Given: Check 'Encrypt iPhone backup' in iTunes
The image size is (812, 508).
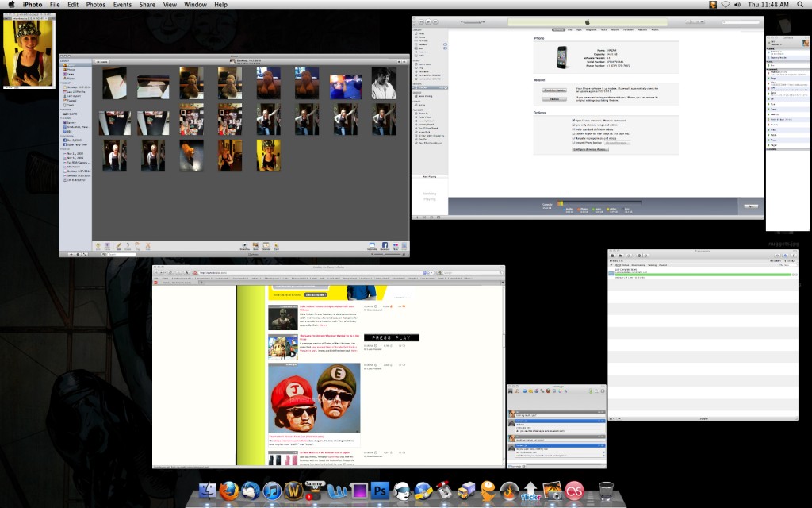Looking at the screenshot, I should click(x=574, y=143).
